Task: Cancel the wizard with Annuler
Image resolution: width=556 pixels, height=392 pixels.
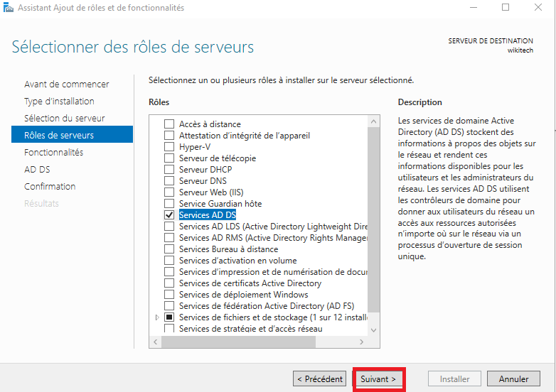Action: (513, 379)
